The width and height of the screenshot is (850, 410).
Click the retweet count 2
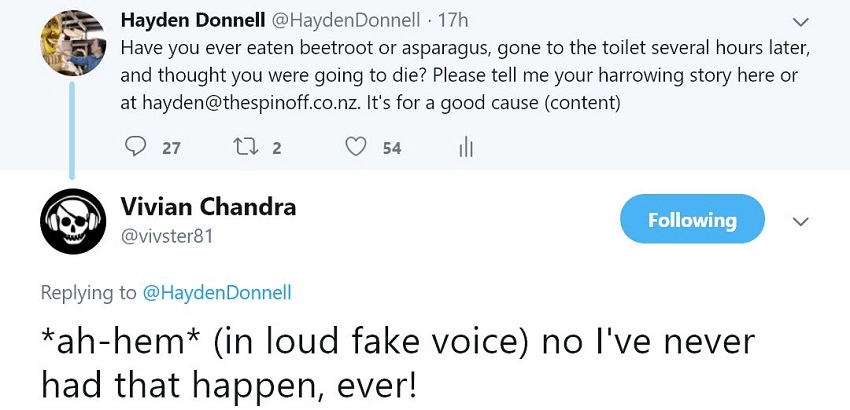277,148
